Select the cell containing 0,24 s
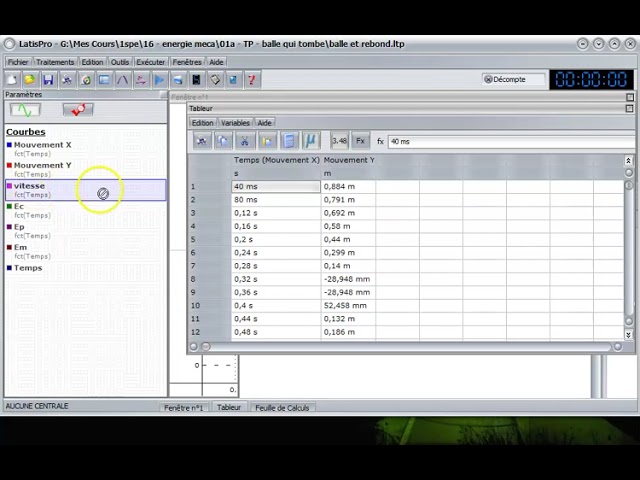The image size is (640, 480). pos(276,253)
